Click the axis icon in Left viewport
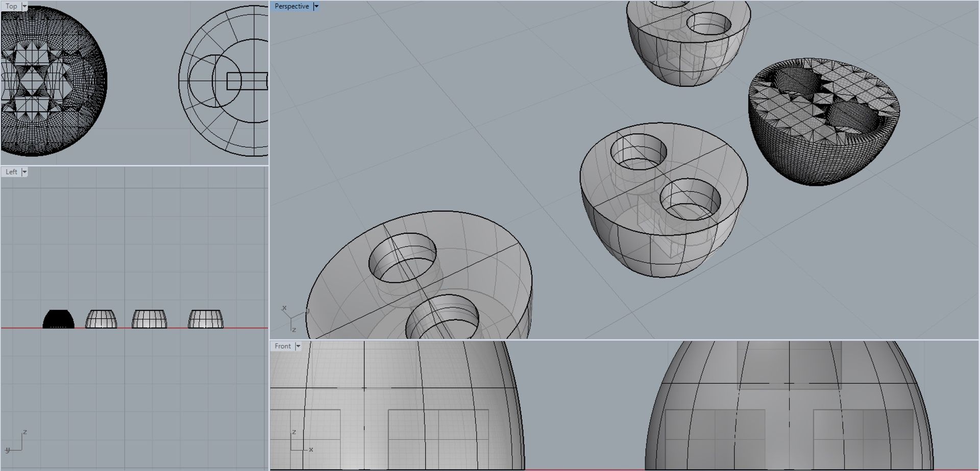980x471 pixels. 15,443
